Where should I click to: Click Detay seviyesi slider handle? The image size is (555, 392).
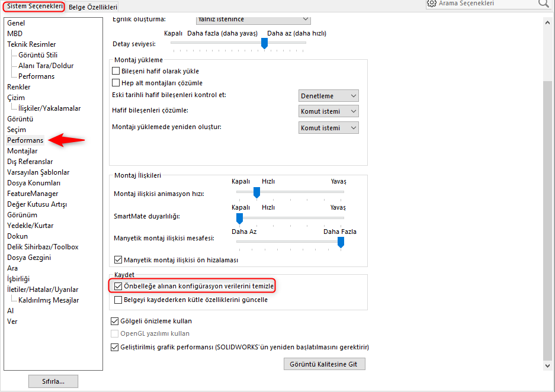click(x=264, y=43)
